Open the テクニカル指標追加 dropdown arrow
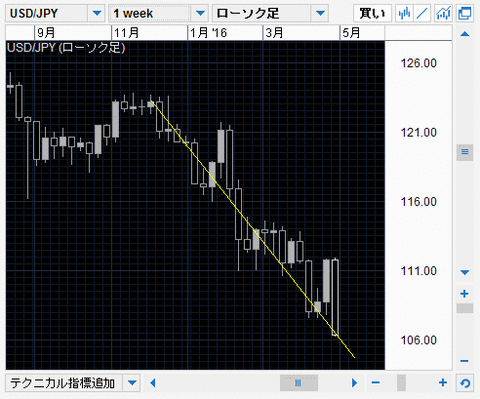Viewport: 480px width, 399px height. click(x=132, y=383)
